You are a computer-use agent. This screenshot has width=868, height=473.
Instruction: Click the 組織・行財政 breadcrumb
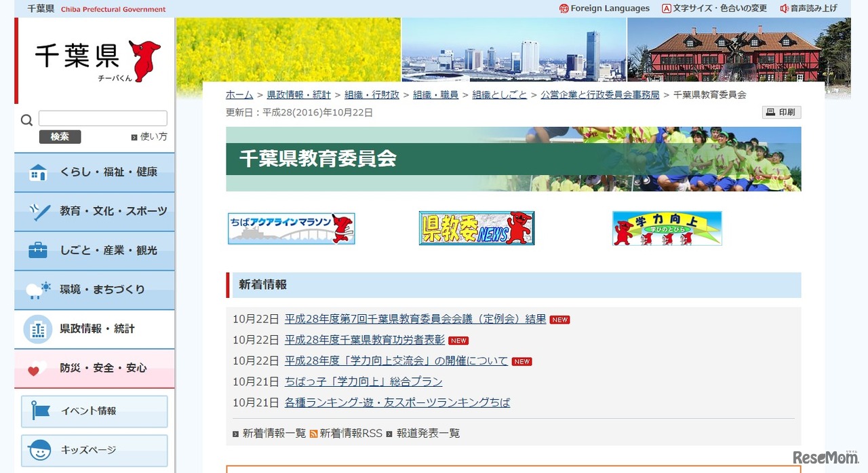coord(372,95)
